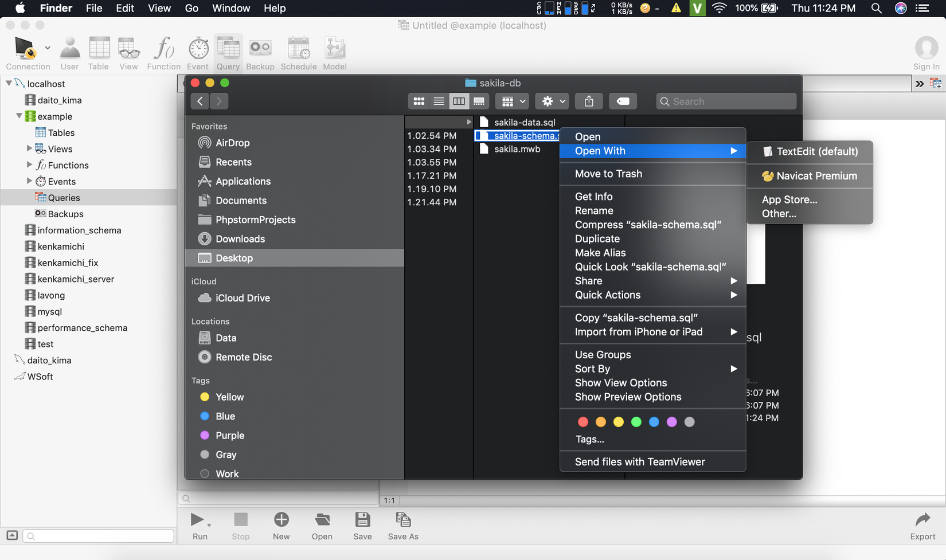Collapse the localhost connection tree
Image resolution: width=946 pixels, height=560 pixels.
pos(9,84)
